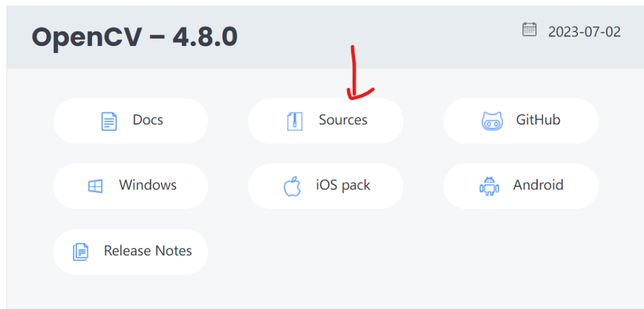644x309 pixels.
Task: Click the Apple logo icon
Action: 292,186
